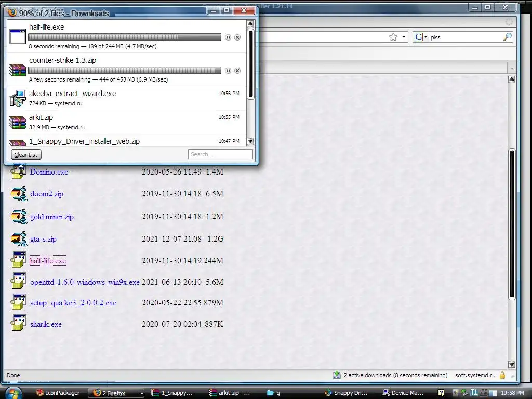Click the padlock security icon in status bar
This screenshot has height=399, width=532.
(502, 375)
